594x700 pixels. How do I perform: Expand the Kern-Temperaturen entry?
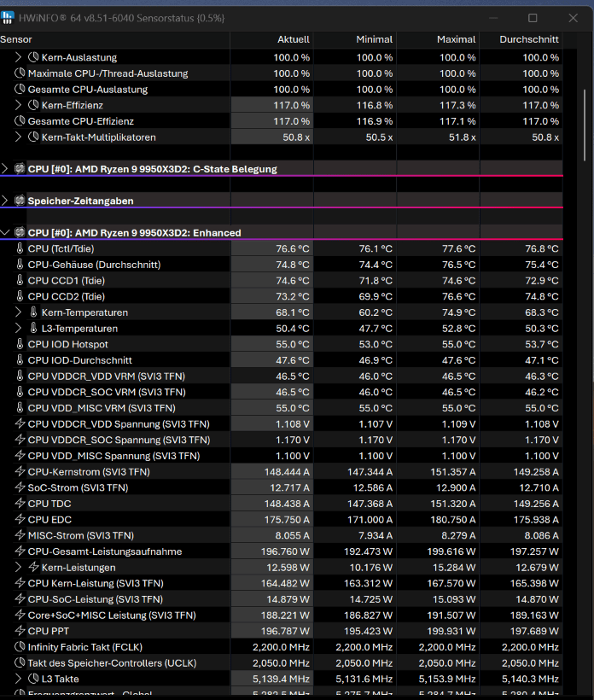click(x=18, y=312)
